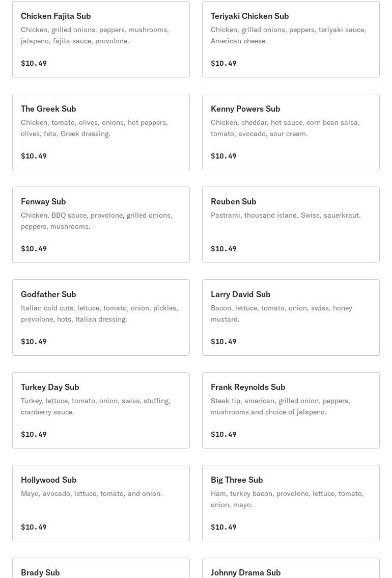Click the Godfather Sub ingredients text
Screen dimensions: 392x578
pos(99,313)
